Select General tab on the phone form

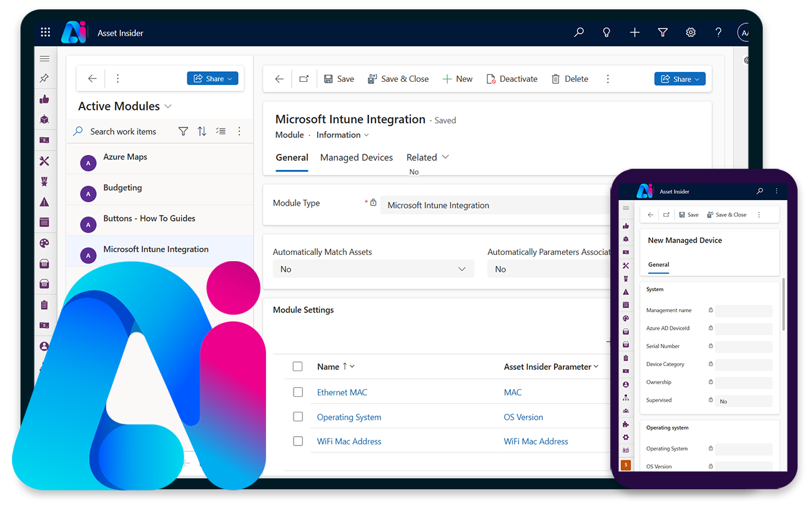pyautogui.click(x=658, y=265)
